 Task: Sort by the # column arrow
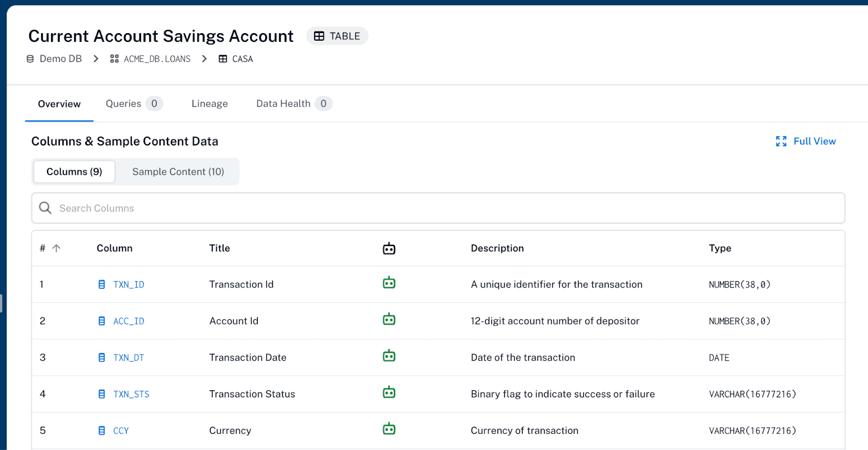[56, 248]
